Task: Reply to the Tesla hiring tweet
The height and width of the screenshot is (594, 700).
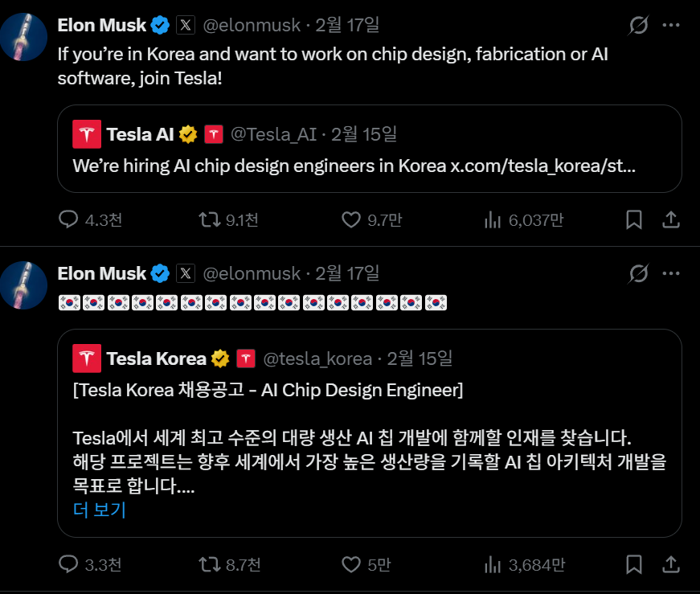Action: 70,219
